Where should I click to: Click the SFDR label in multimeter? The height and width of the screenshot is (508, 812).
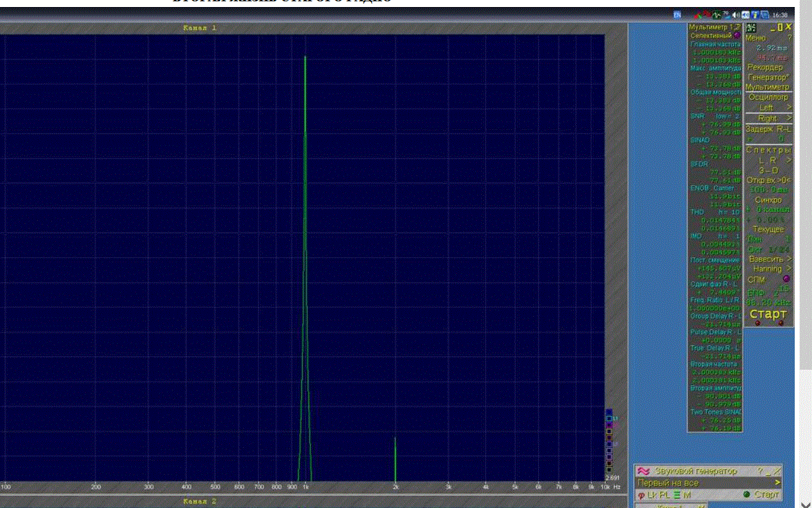(x=699, y=164)
